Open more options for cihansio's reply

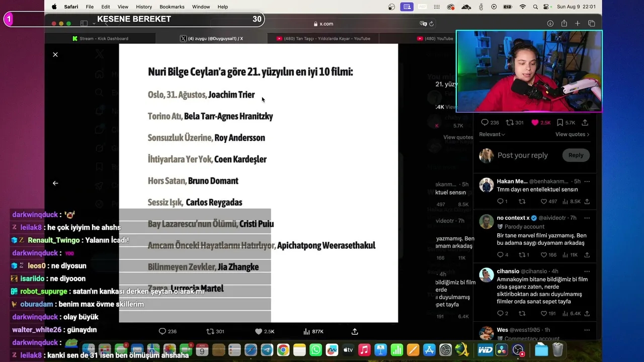[x=587, y=271]
